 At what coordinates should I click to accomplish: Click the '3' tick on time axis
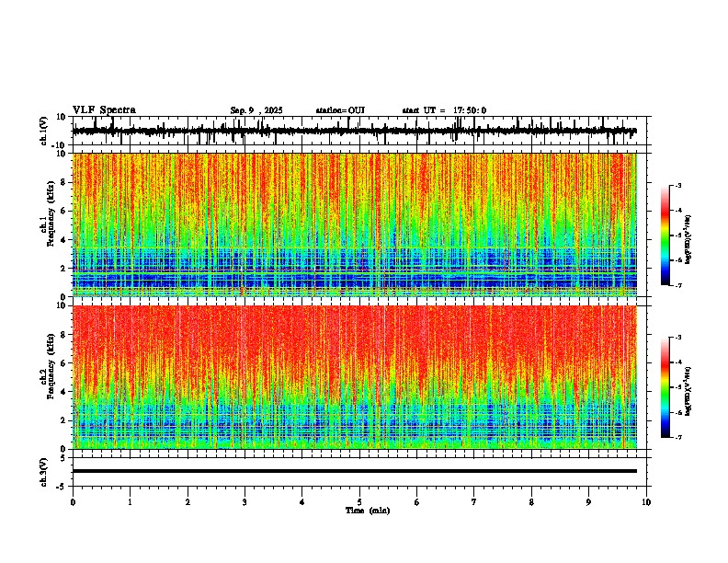click(245, 502)
